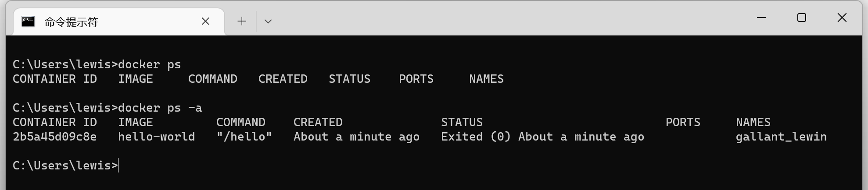
Task: Click the STATUS header above Exited (0)
Action: (x=462, y=122)
